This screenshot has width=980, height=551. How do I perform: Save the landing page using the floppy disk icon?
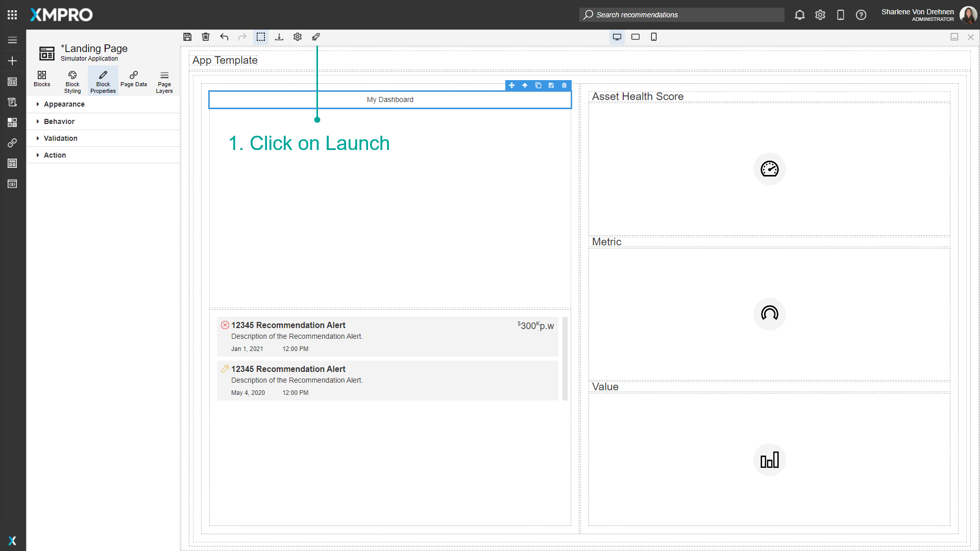tap(187, 37)
